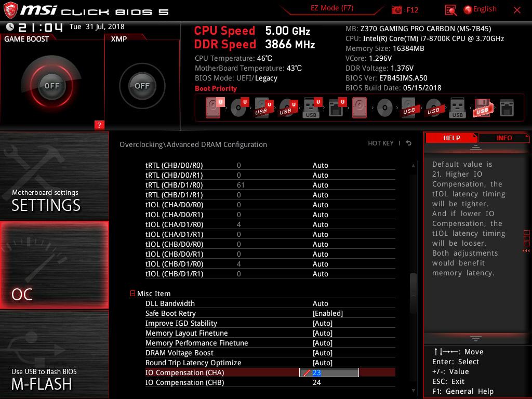Toggle the XMP profile OFF button
Screen dimensions: 532x399
[142, 86]
